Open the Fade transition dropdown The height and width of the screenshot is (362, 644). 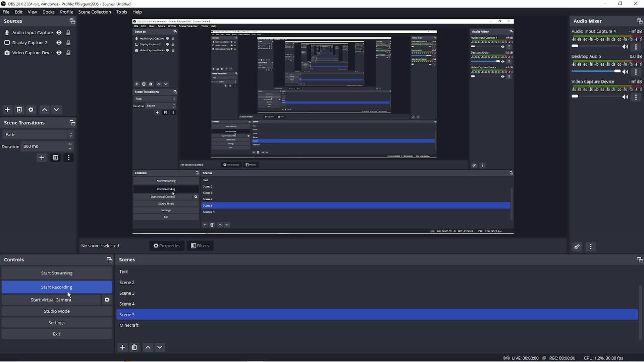point(38,134)
